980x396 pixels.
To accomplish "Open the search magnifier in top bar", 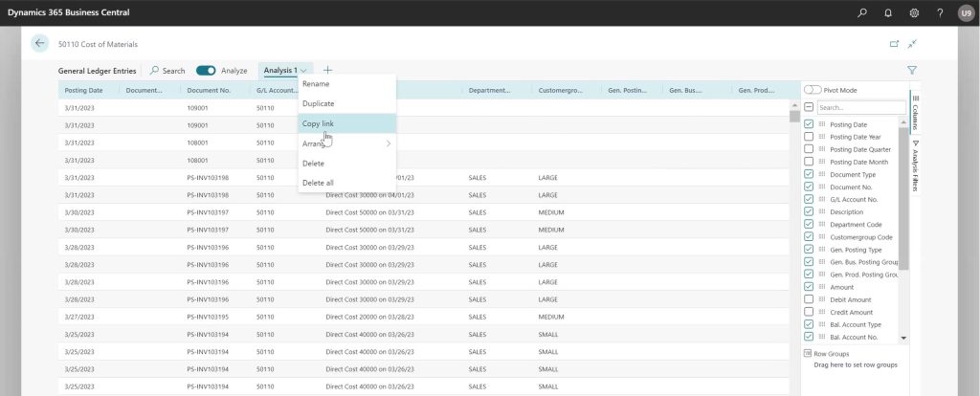I will click(862, 12).
